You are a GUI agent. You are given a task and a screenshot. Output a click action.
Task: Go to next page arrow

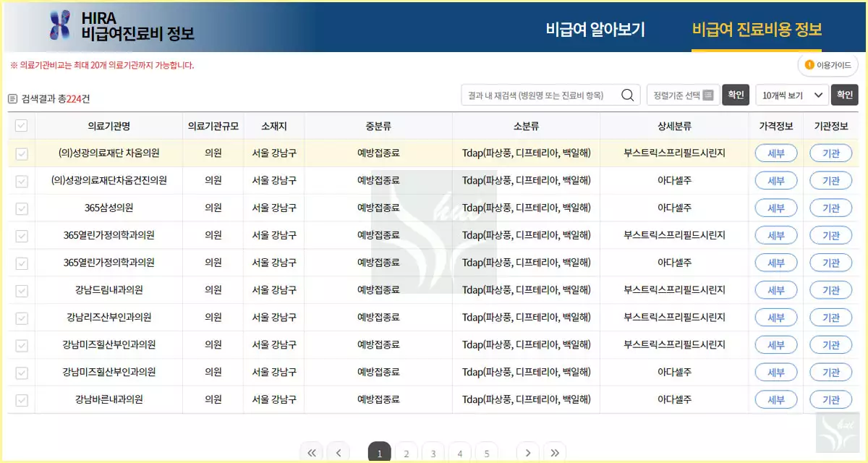(x=527, y=452)
